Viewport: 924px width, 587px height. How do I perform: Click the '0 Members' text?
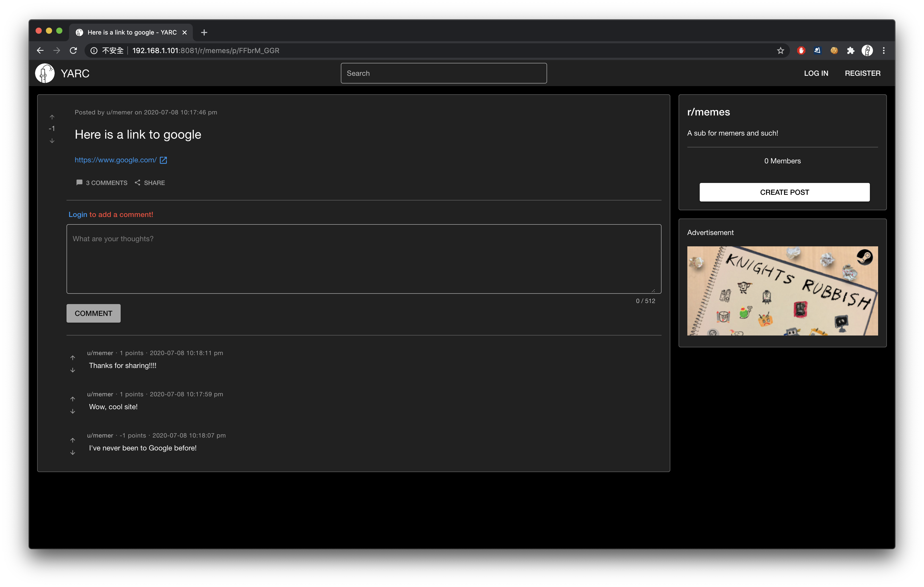(x=782, y=161)
